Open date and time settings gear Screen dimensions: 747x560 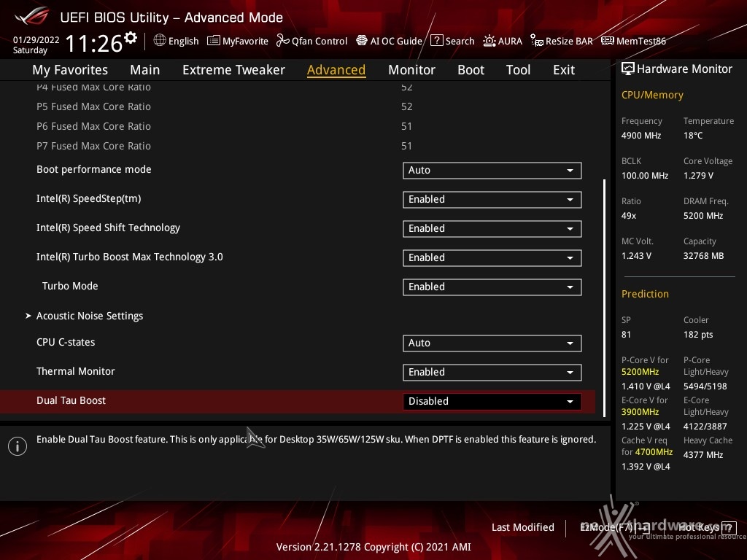tap(131, 38)
